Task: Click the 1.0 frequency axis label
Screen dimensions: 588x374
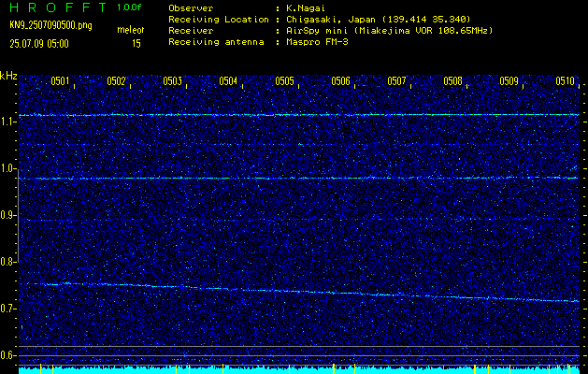Action: (8, 168)
